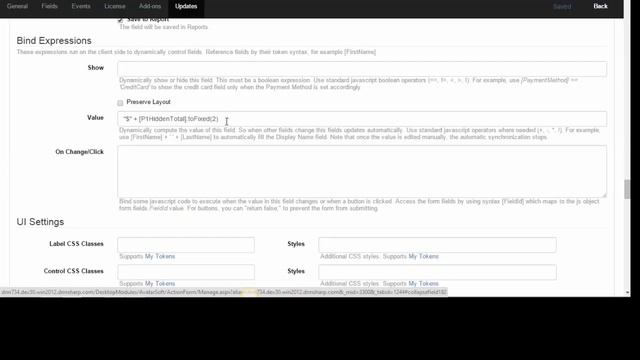Click the scrollbar down arrow
Image resolution: width=640 pixels, height=360 pixels.
coord(627,293)
